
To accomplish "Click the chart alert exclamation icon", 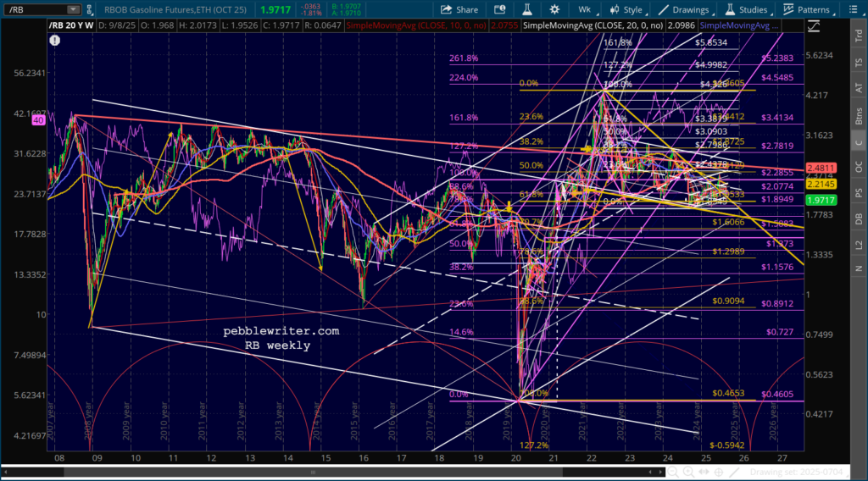I will click(55, 41).
